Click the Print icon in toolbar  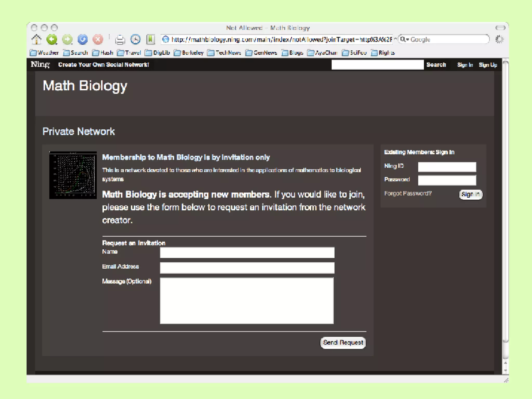pyautogui.click(x=120, y=40)
